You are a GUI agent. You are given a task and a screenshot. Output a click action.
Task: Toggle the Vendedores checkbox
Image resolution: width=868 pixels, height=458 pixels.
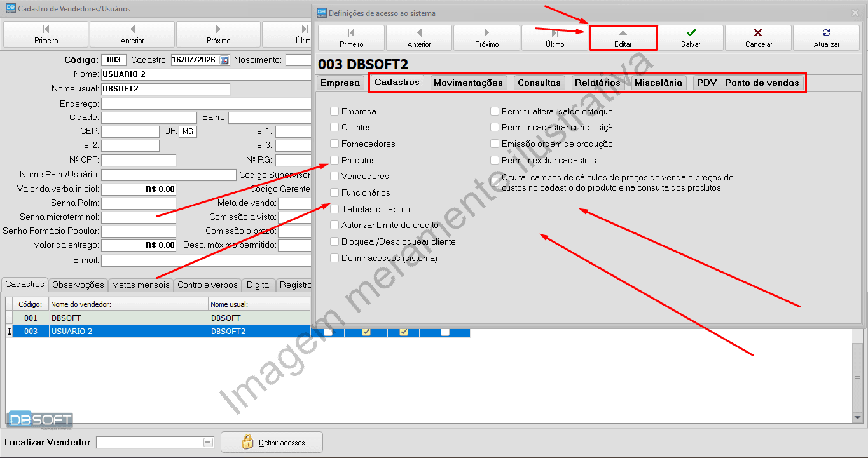334,177
